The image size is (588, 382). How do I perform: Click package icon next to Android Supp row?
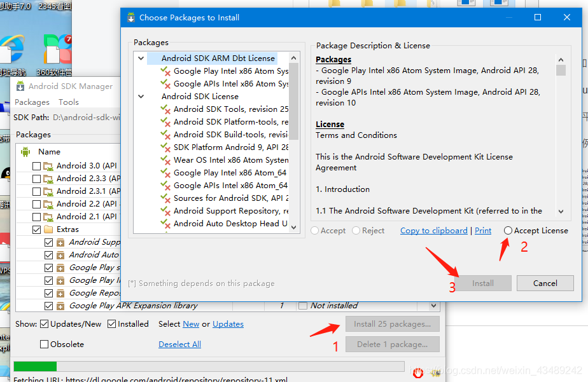pyautogui.click(x=60, y=243)
